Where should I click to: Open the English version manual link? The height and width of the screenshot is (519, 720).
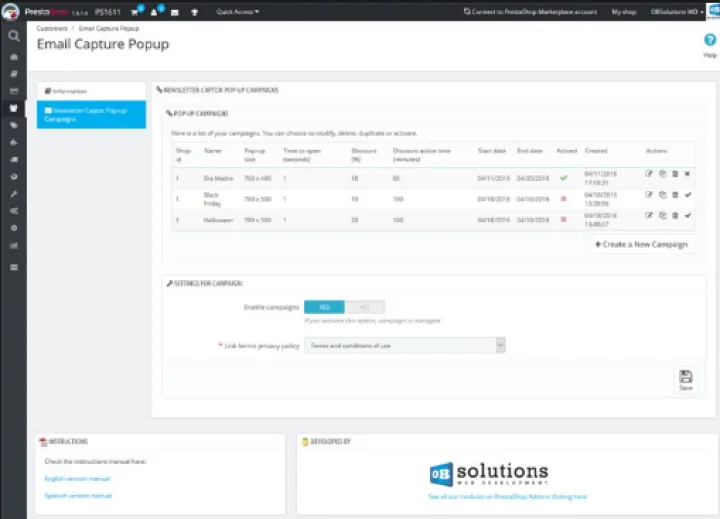pos(77,479)
